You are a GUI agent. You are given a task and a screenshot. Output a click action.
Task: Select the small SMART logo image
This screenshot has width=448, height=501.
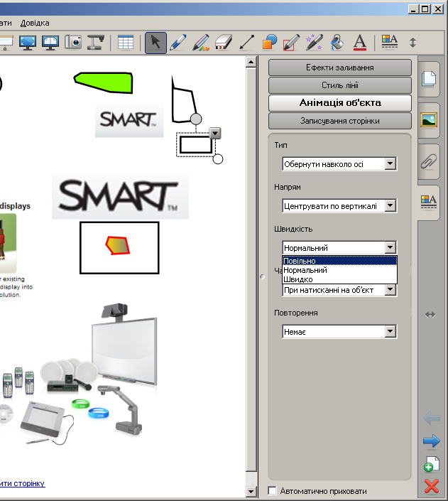pos(129,120)
